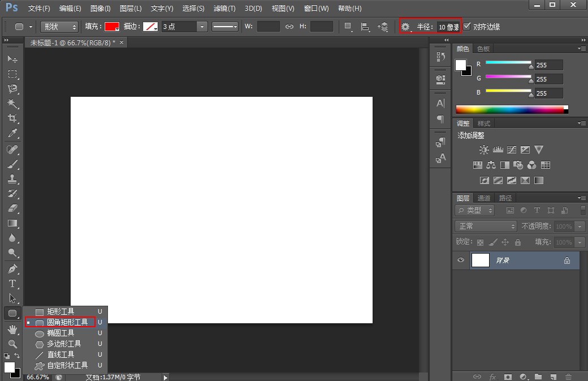
Task: Select the Horizontal Type tool
Action: (12, 284)
